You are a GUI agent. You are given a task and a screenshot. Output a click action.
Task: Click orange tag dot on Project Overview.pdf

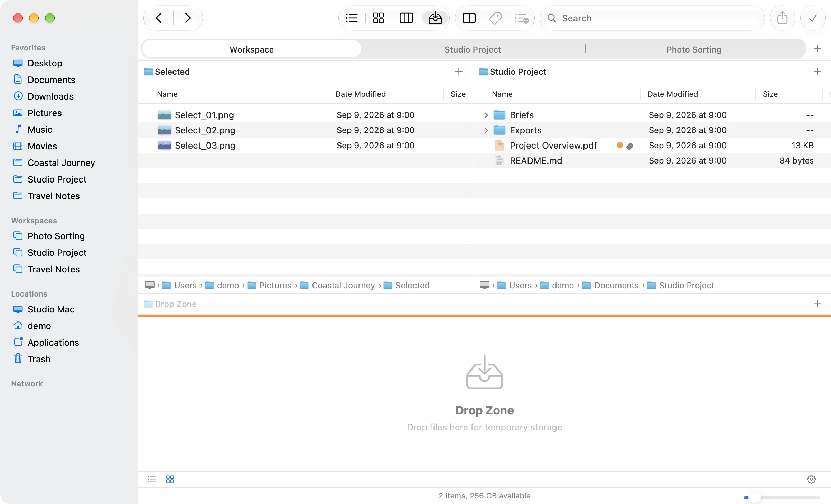[x=619, y=146]
